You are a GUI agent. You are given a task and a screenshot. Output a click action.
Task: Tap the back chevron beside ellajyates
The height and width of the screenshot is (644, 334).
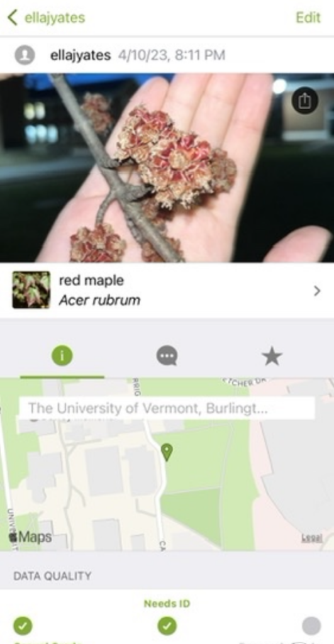[13, 18]
